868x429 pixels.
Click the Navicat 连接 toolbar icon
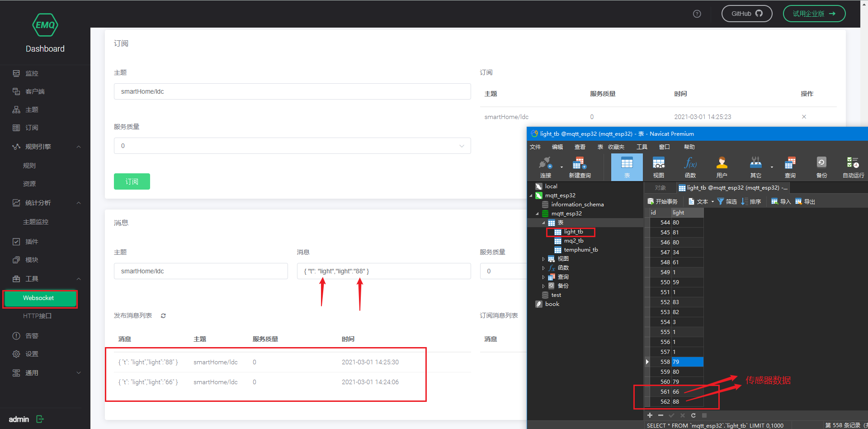pyautogui.click(x=546, y=167)
